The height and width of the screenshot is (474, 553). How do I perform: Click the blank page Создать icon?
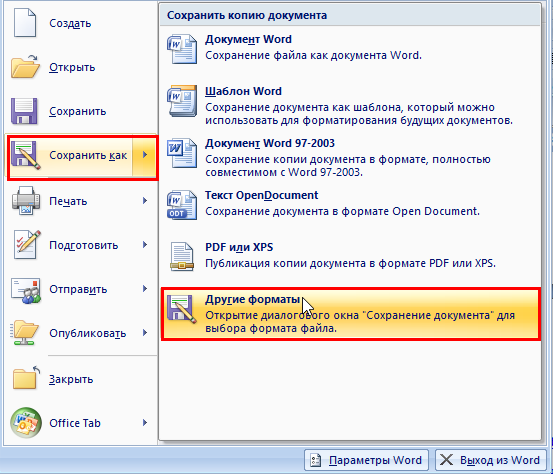click(25, 23)
